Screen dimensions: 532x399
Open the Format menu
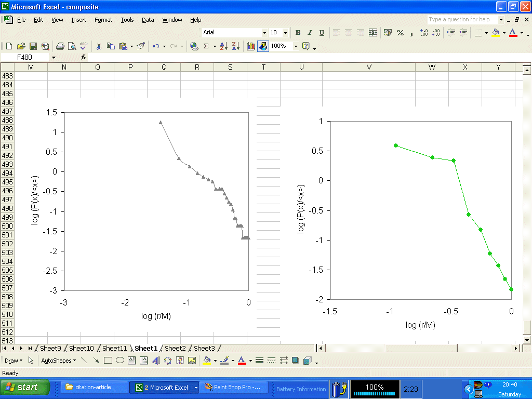click(x=103, y=20)
